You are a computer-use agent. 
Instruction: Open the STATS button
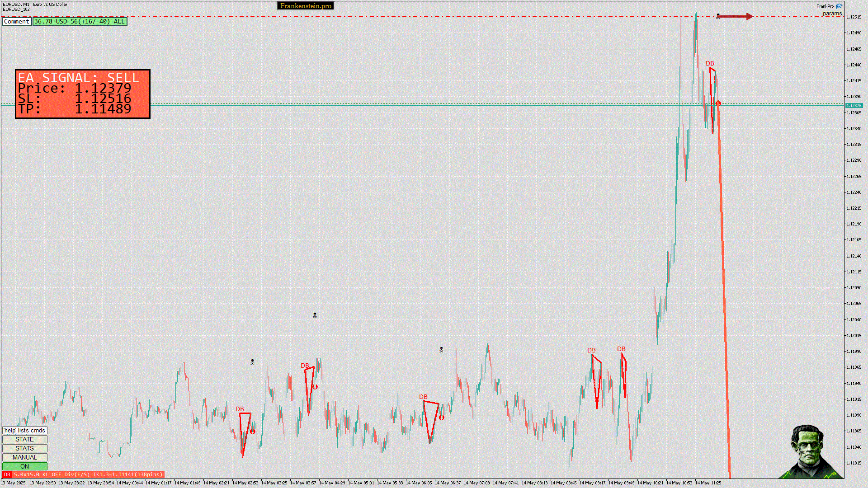(x=24, y=448)
